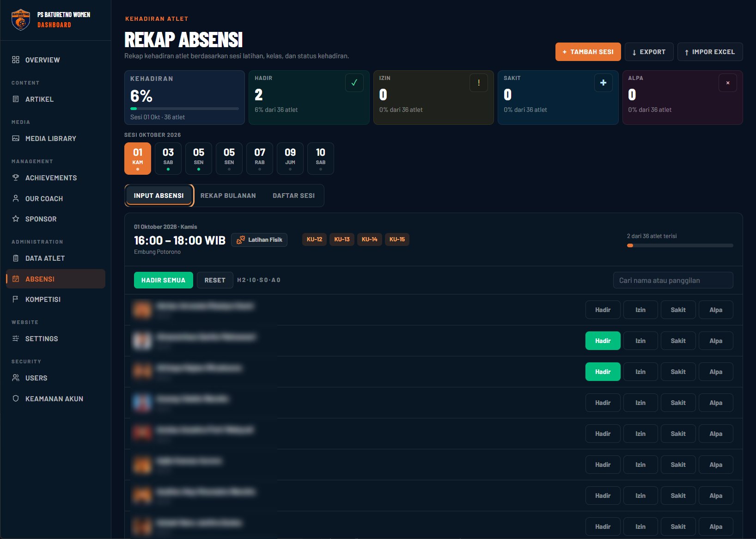The height and width of the screenshot is (539, 756).
Task: Click the Hadir checkmark icon
Action: click(x=354, y=83)
